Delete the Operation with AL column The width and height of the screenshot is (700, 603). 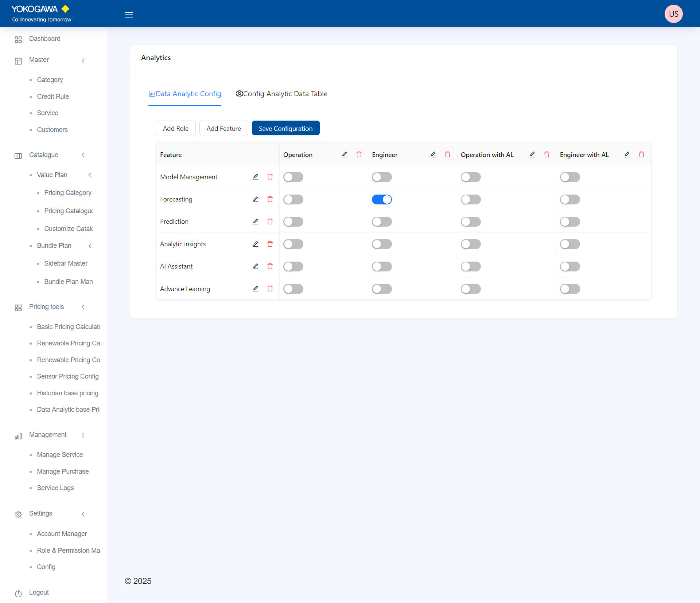tap(547, 154)
